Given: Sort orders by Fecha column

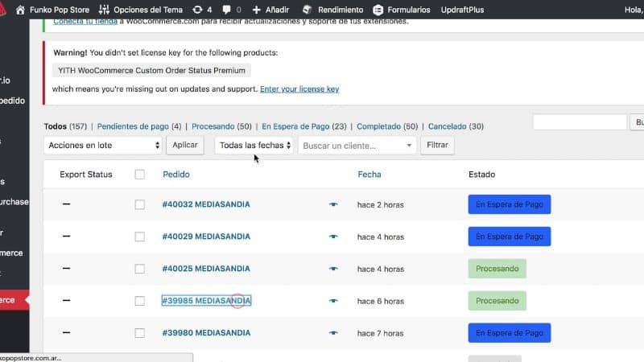Looking at the screenshot, I should (369, 175).
